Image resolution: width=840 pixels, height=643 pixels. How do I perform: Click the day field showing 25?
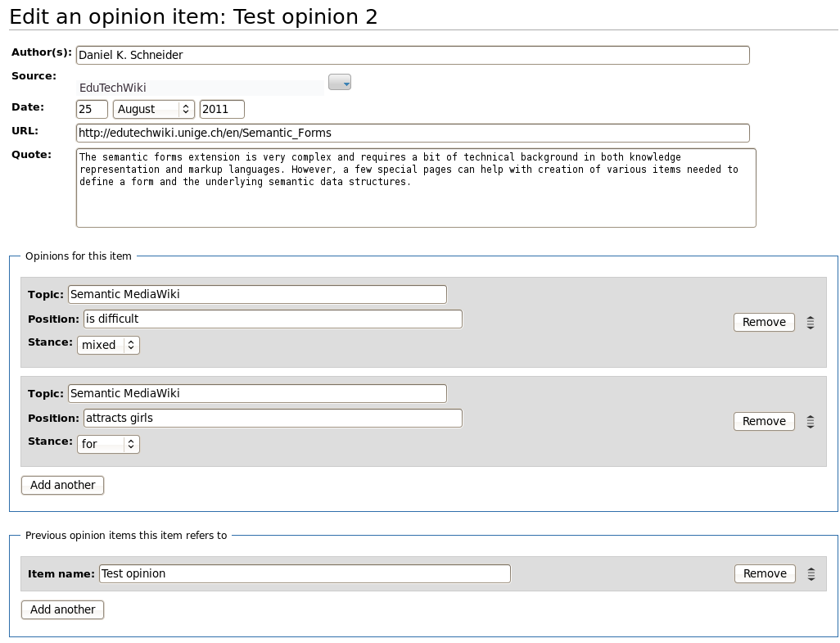92,109
